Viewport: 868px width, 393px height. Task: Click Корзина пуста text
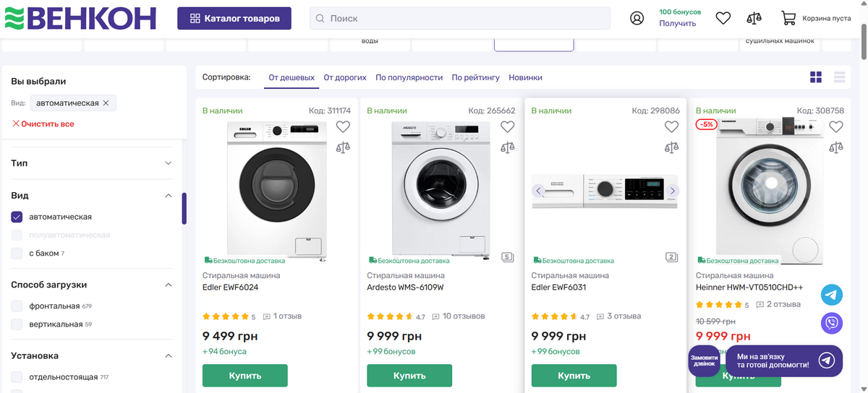827,18
